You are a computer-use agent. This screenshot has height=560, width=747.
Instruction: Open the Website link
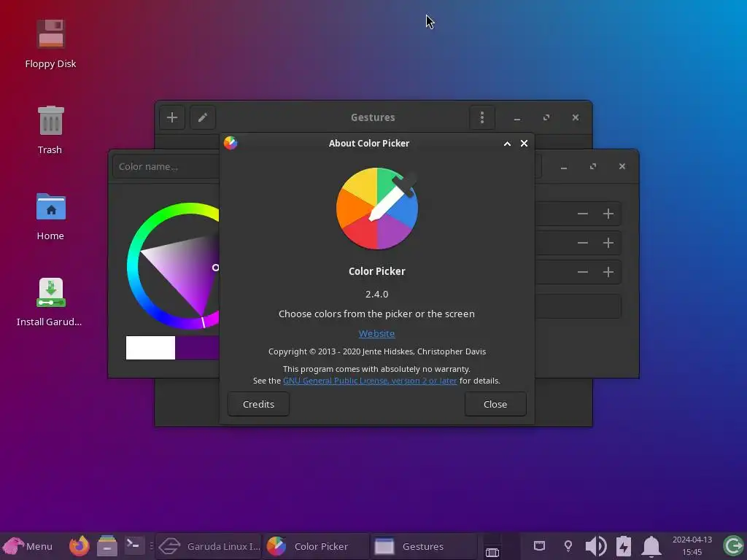376,333
